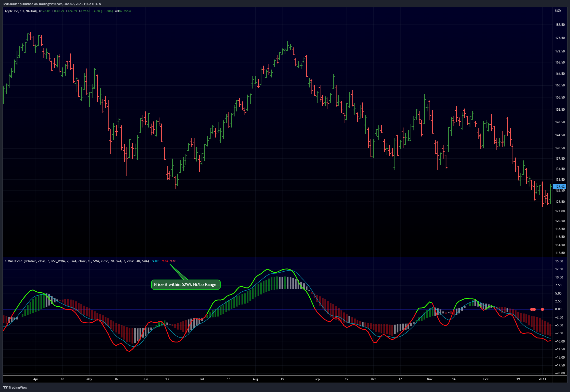570x392 pixels.
Task: Click the open value O126.01
Action: point(45,11)
